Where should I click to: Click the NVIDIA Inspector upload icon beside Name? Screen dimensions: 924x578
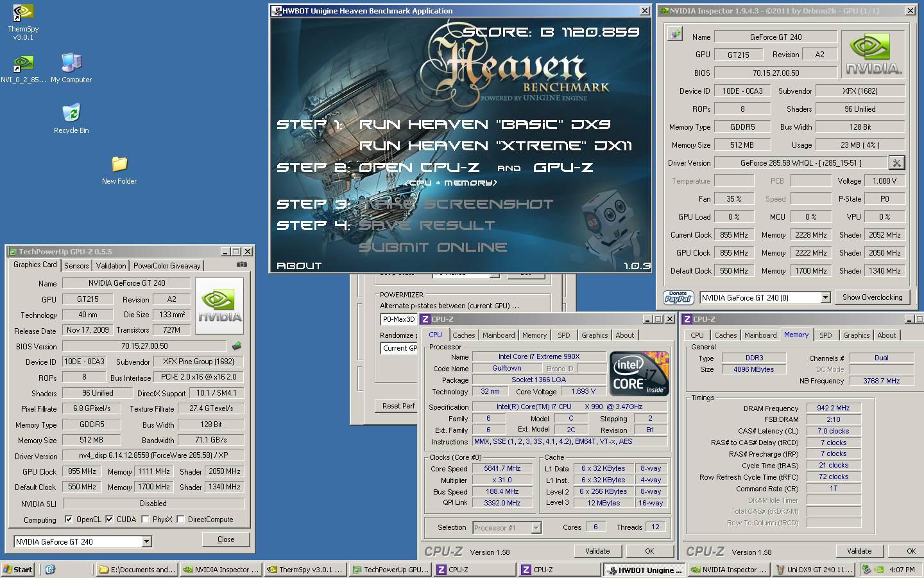click(674, 35)
